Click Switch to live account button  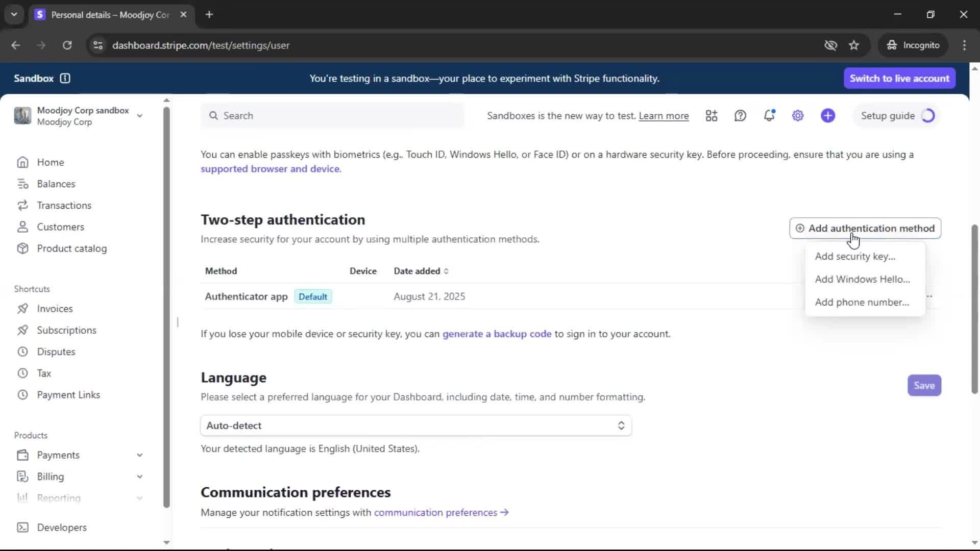pos(899,78)
